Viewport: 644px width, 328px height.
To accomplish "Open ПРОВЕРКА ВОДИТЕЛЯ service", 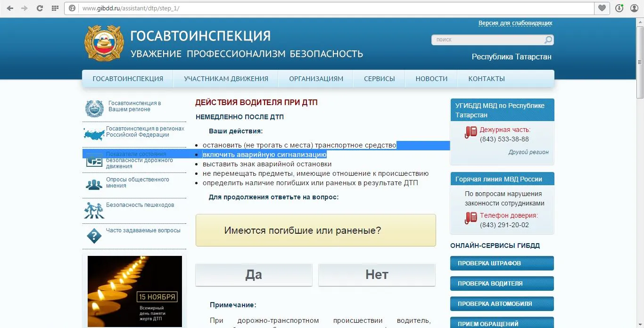I will coord(502,283).
